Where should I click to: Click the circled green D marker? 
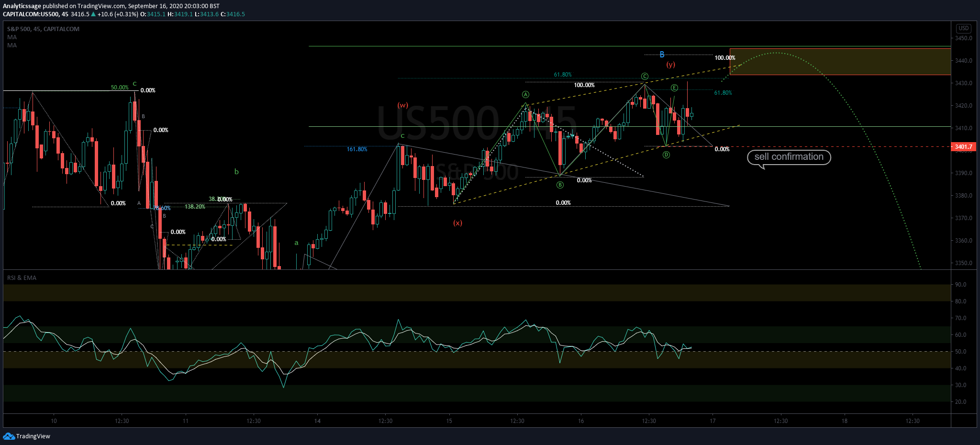[x=666, y=155]
